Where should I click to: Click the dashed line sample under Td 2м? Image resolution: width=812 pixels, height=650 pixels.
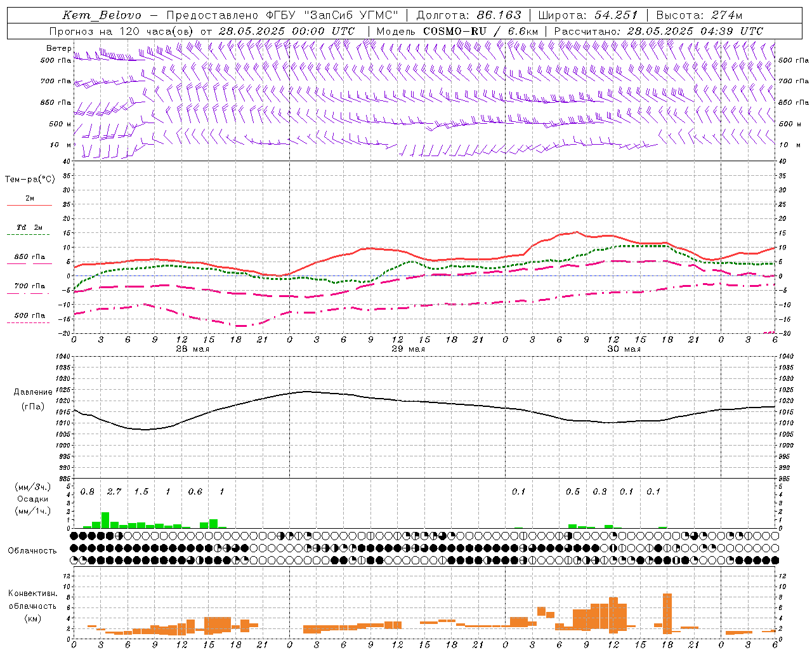[x=29, y=235]
